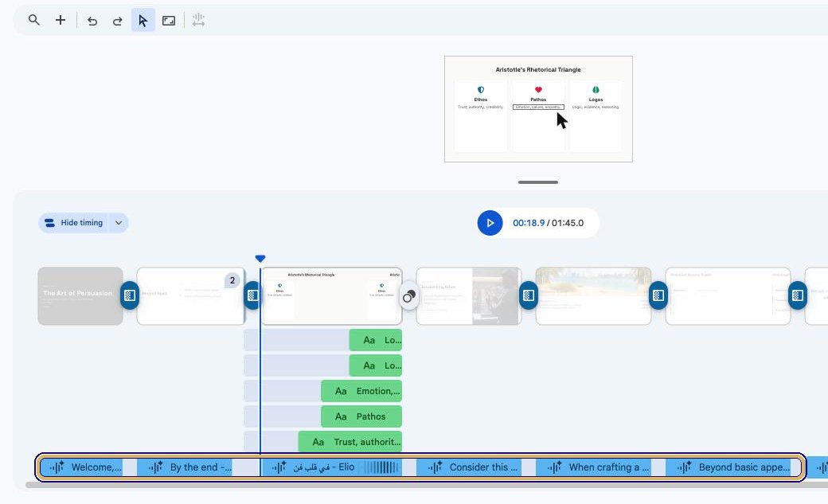The image size is (828, 504).
Task: Click the Ethos shield icon in the preview
Action: (x=481, y=90)
